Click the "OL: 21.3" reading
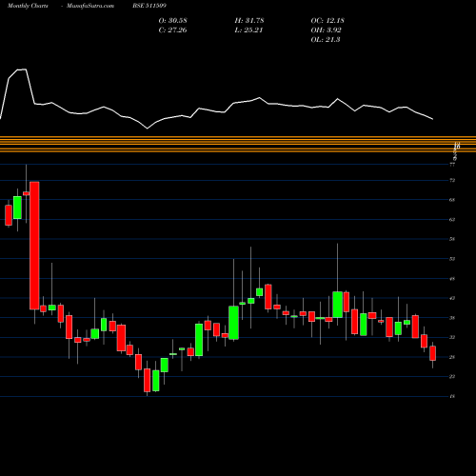476x476 pixels. tap(326, 40)
